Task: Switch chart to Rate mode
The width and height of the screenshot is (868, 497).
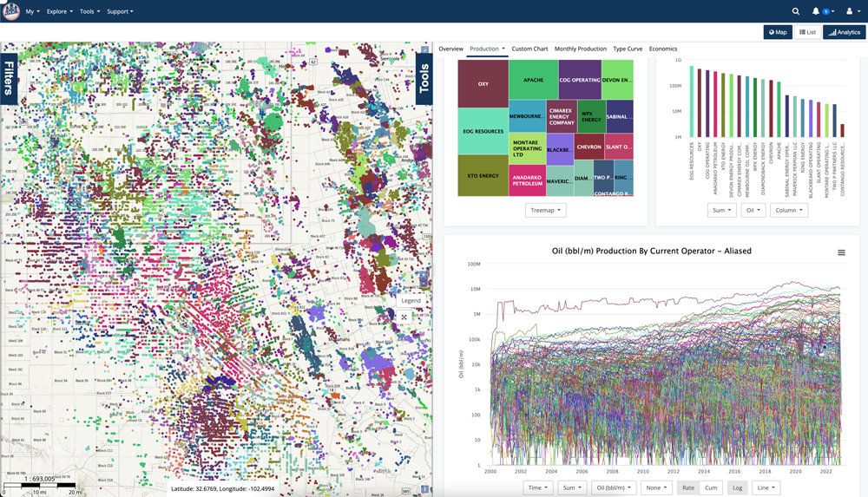Action: click(688, 487)
